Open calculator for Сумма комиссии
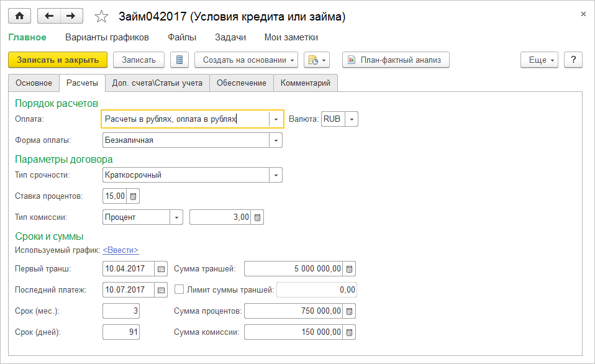Screen dimensions: 595x364 pyautogui.click(x=350, y=332)
